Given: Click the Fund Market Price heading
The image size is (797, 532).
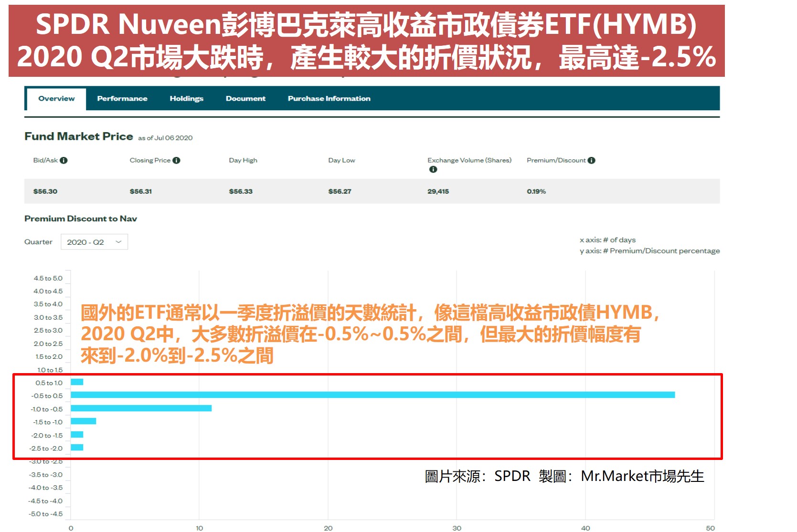Looking at the screenshot, I should click(x=79, y=136).
